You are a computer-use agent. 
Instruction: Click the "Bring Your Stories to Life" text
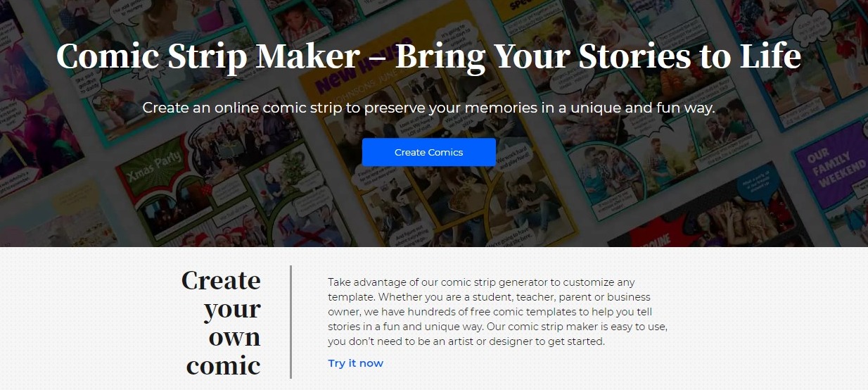coord(598,56)
